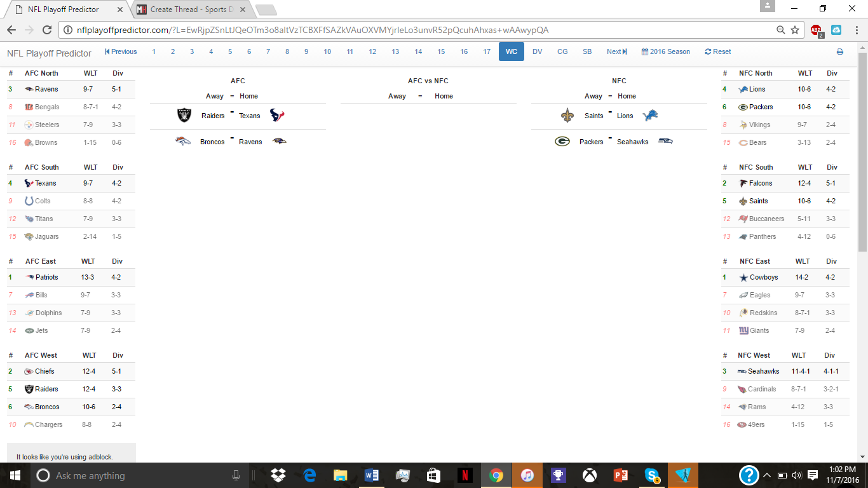Select the Saints logo in NFC matchup
This screenshot has width=868, height=488.
567,115
